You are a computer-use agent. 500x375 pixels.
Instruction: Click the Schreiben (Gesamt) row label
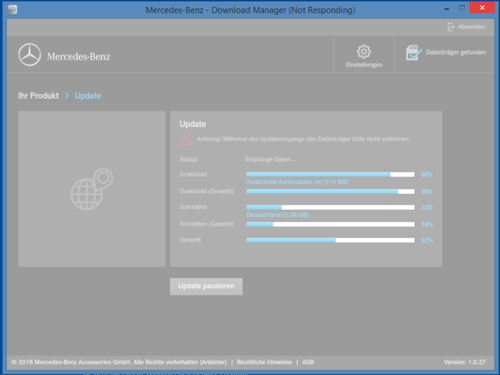207,224
